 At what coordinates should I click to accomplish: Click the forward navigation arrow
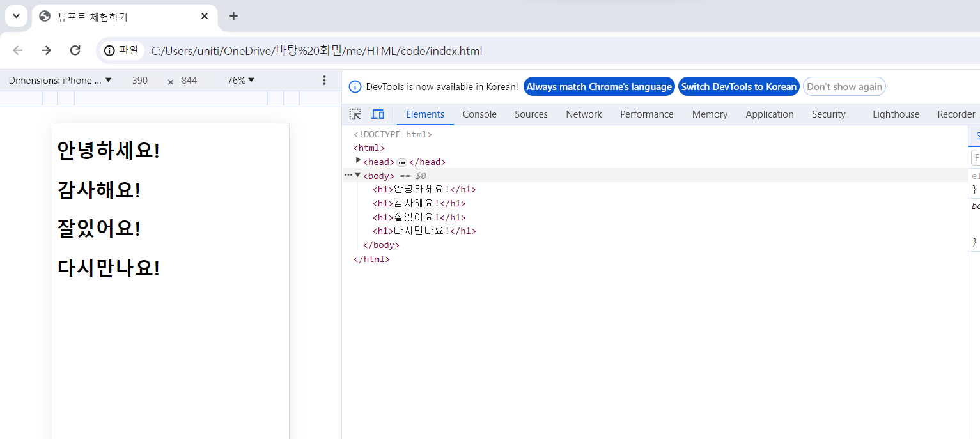click(x=46, y=50)
